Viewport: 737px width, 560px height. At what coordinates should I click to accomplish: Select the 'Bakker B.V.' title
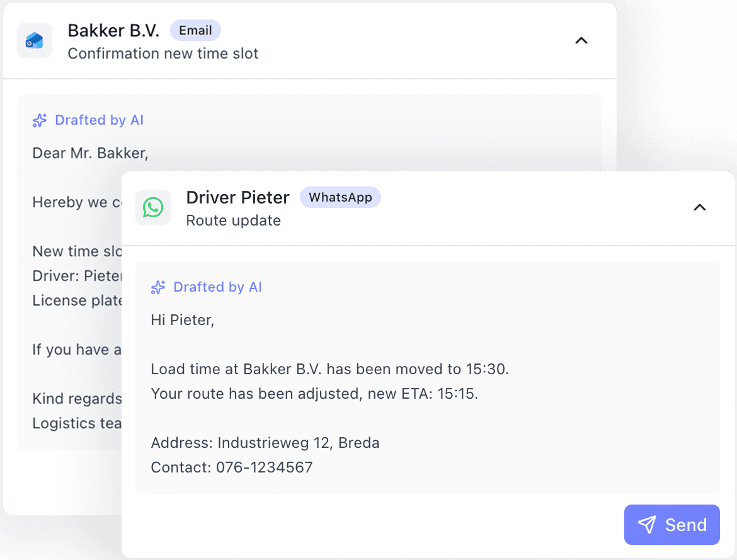[x=113, y=31]
